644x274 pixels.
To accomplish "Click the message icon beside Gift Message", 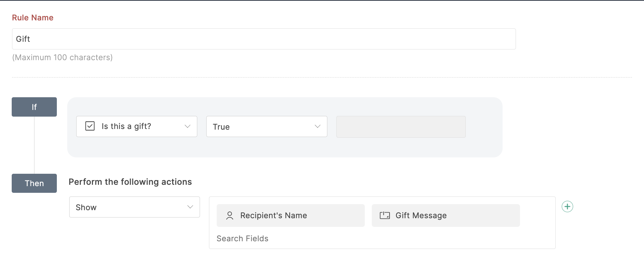I will [x=385, y=216].
